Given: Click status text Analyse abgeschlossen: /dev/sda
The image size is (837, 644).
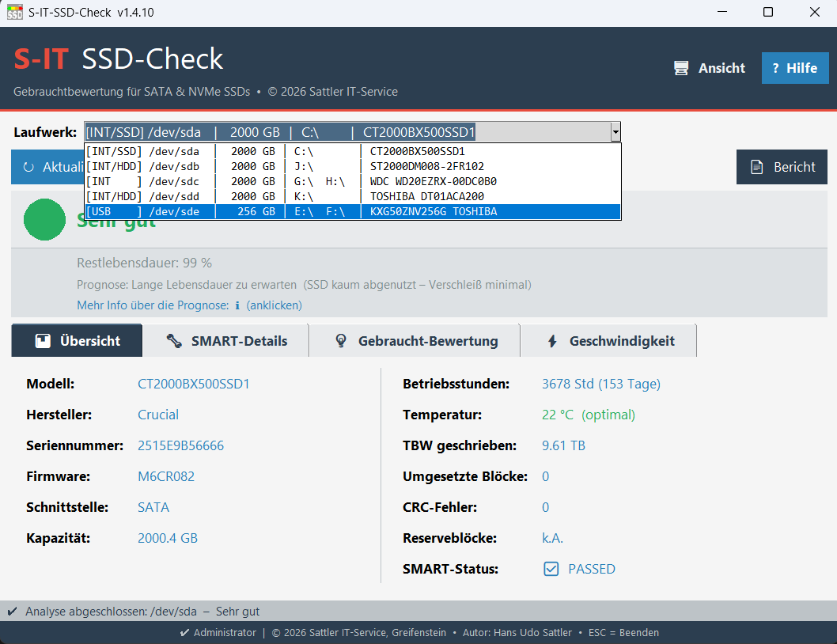Looking at the screenshot, I should (111, 612).
